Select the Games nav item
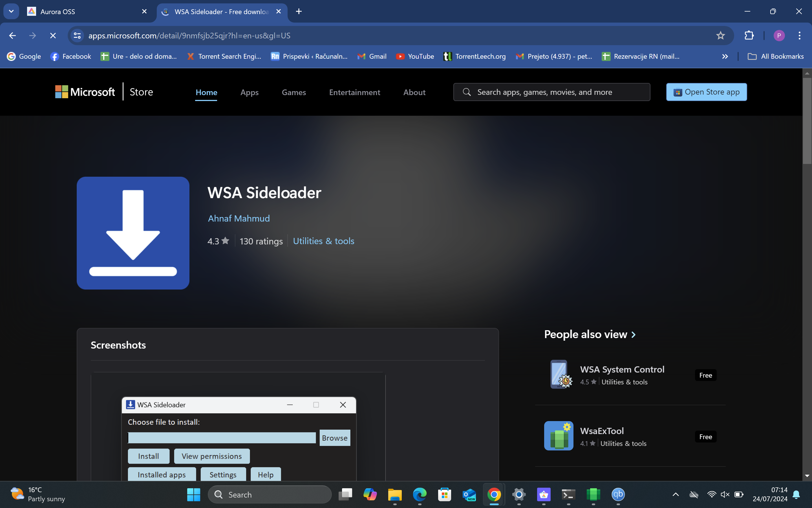This screenshot has width=812, height=508. pos(294,92)
